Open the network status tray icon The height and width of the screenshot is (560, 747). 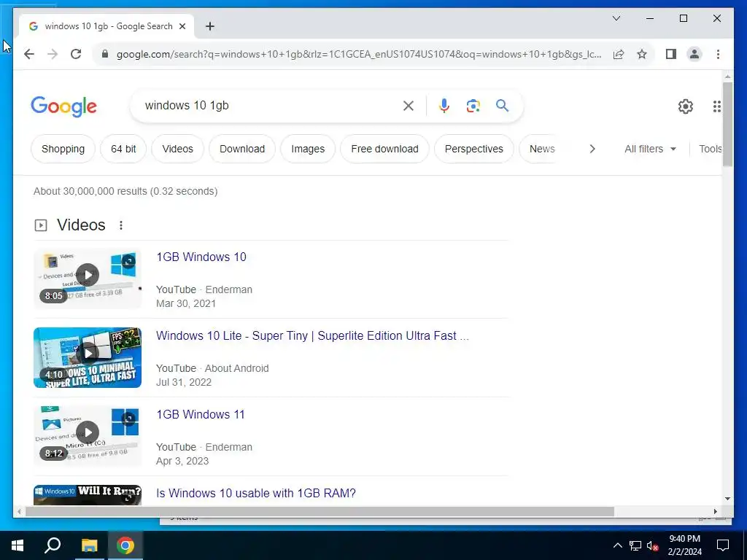(x=635, y=545)
